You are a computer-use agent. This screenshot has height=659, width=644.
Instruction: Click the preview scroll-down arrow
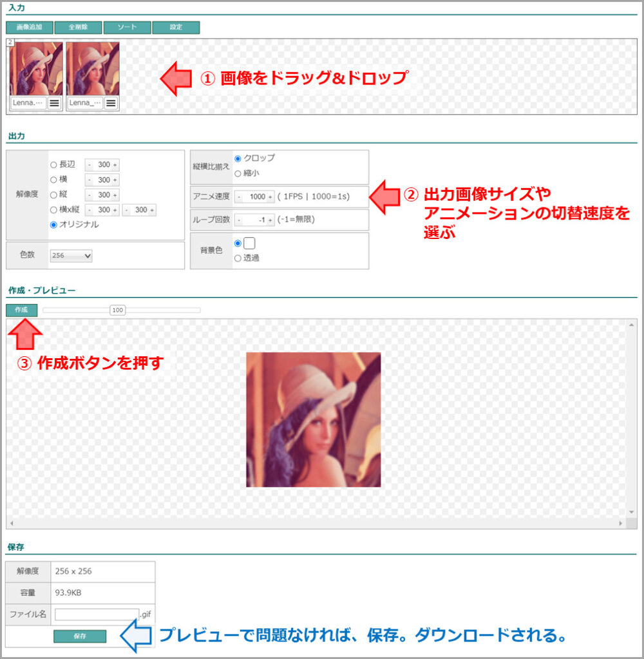click(631, 512)
